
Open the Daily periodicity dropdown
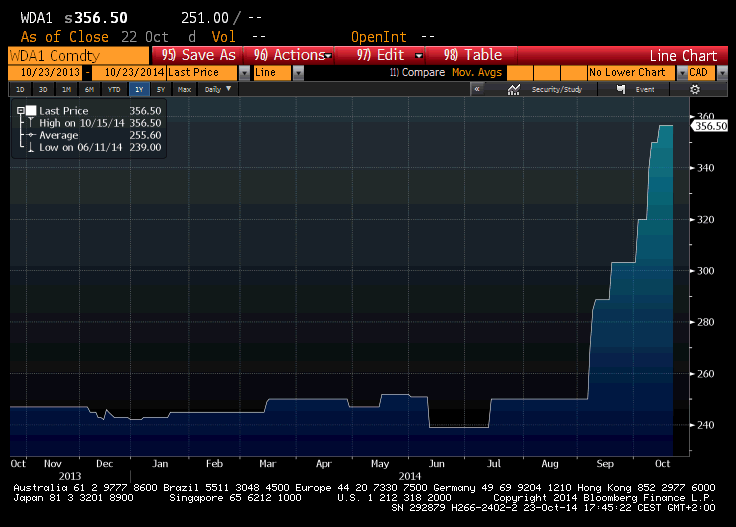pos(218,89)
